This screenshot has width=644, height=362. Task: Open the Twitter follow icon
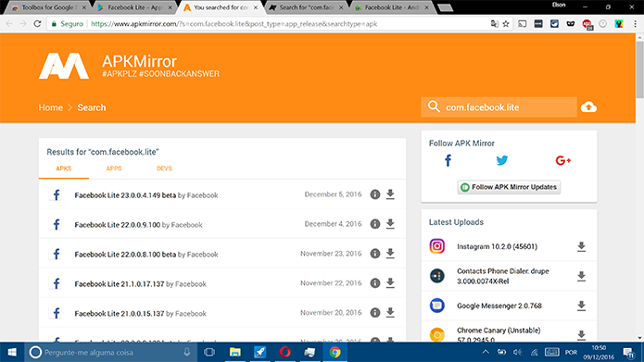(x=502, y=160)
